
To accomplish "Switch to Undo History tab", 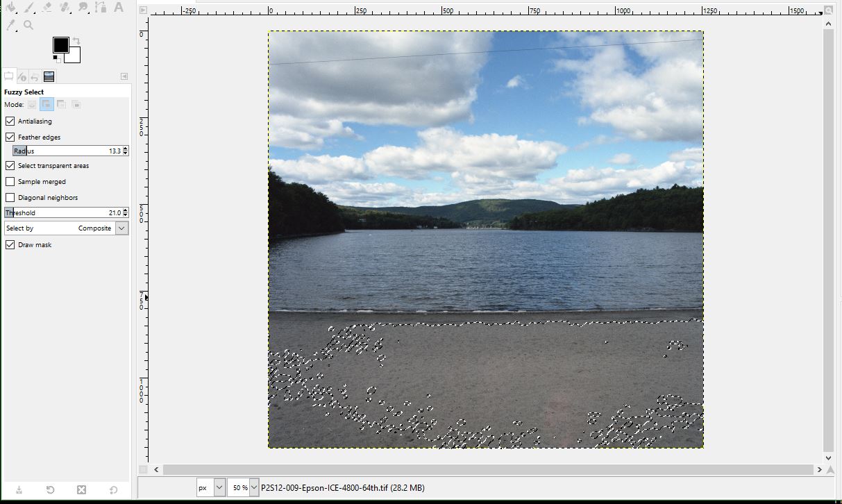I will coord(35,76).
